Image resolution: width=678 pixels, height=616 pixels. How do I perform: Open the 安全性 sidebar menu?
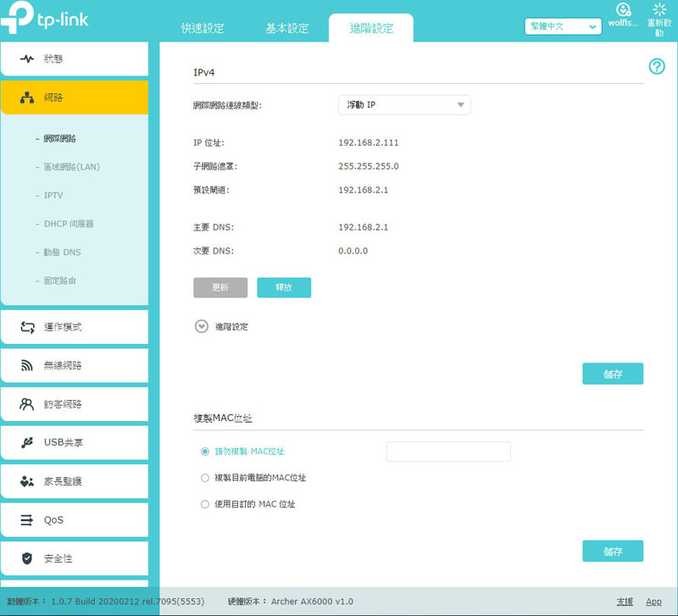[x=75, y=558]
